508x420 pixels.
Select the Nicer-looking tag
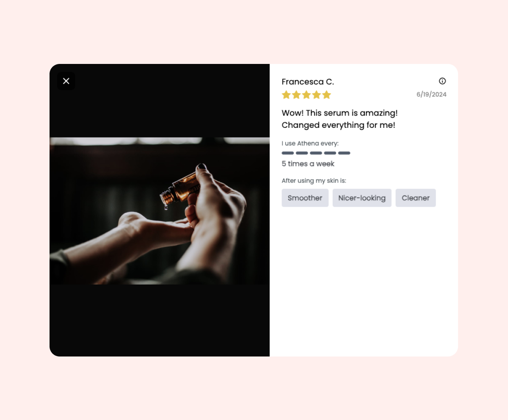[362, 198]
